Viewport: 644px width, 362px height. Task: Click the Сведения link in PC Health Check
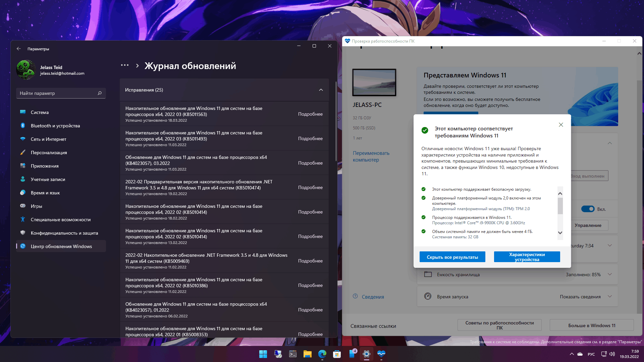373,297
